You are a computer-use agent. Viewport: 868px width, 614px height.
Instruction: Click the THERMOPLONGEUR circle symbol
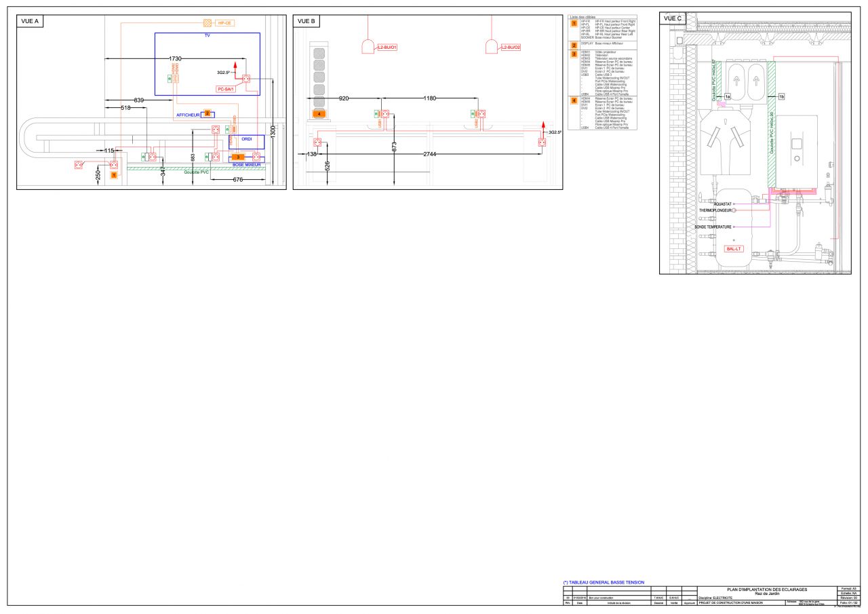pyautogui.click(x=734, y=210)
